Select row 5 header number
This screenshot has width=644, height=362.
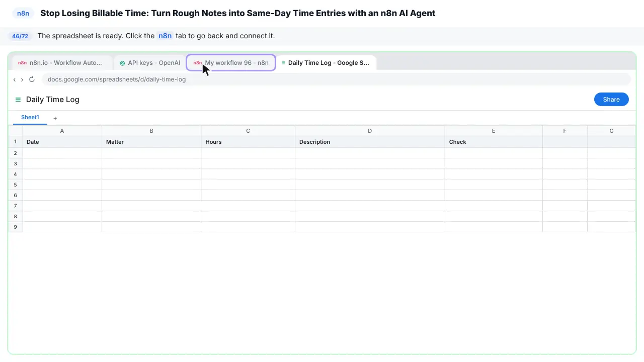pyautogui.click(x=15, y=185)
